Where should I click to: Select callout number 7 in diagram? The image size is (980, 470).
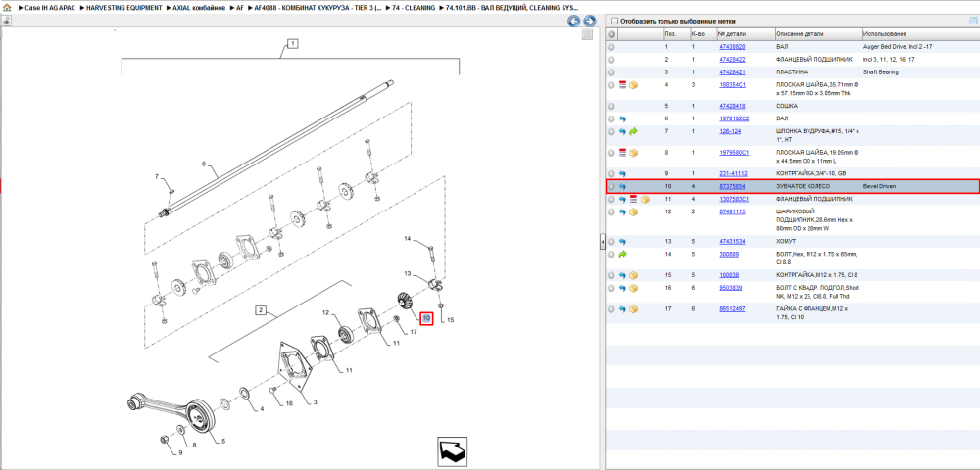coord(157,176)
